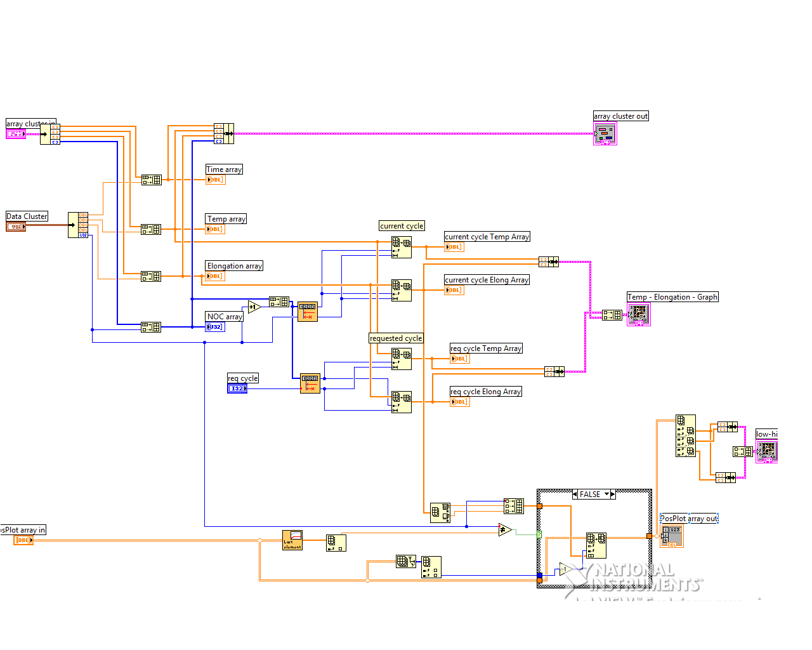Click the "Temp array" label
The image size is (812, 650).
(x=226, y=219)
